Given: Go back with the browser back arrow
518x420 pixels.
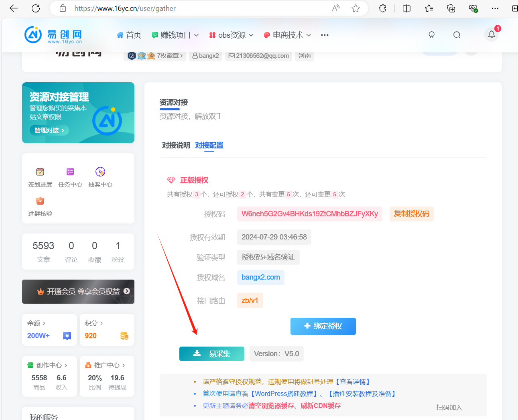Looking at the screenshot, I should click(x=14, y=8).
